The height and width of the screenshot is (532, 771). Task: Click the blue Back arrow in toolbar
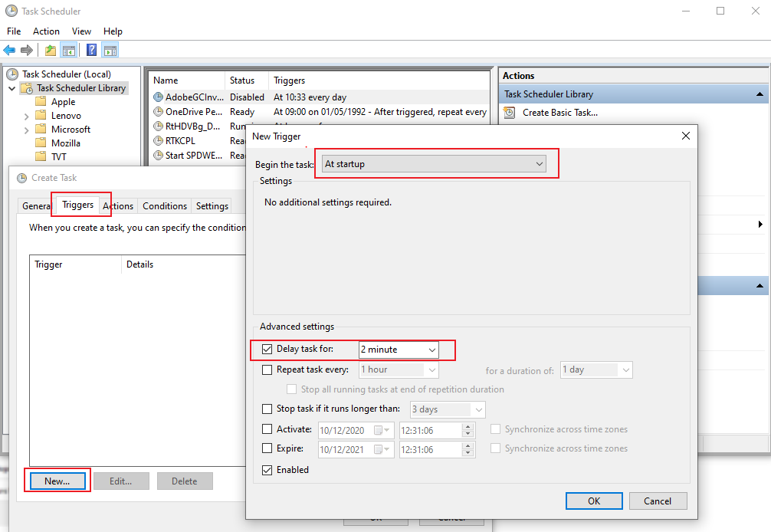[x=9, y=51]
